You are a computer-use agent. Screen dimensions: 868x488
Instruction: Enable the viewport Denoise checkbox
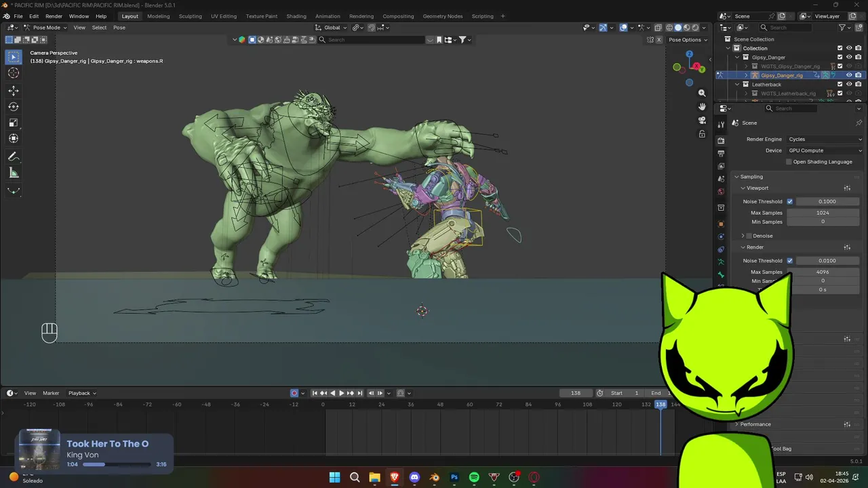pos(749,236)
